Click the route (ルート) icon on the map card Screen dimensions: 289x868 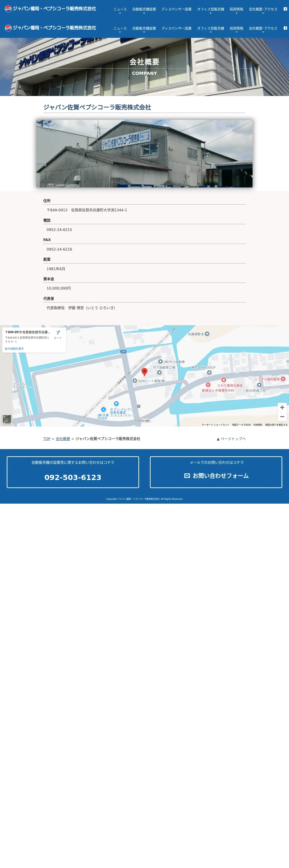58,333
